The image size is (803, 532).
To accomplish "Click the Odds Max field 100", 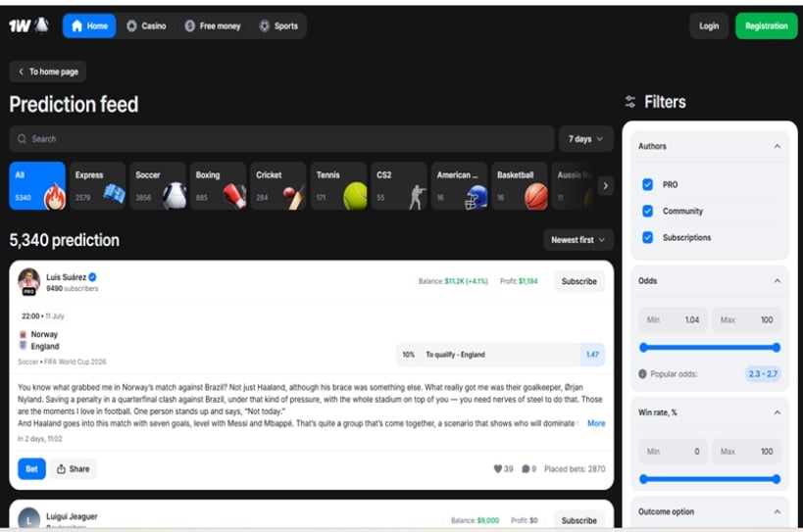I will click(747, 319).
